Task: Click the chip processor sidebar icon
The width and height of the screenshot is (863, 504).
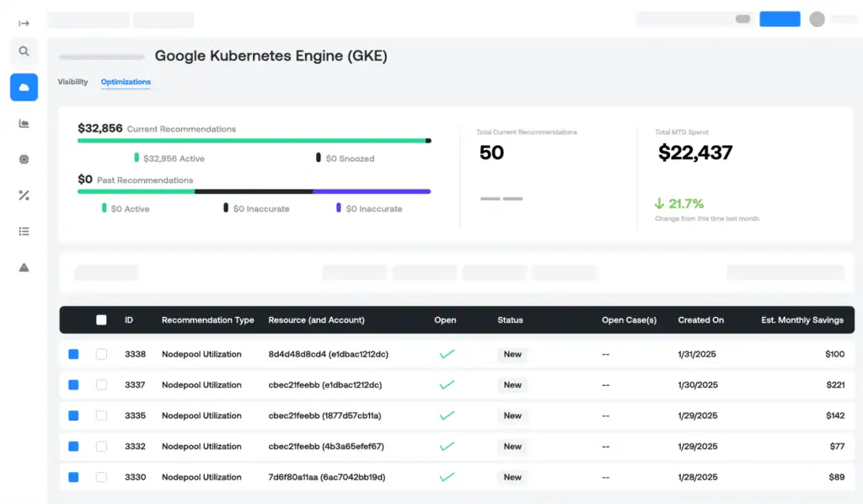Action: 24,159
